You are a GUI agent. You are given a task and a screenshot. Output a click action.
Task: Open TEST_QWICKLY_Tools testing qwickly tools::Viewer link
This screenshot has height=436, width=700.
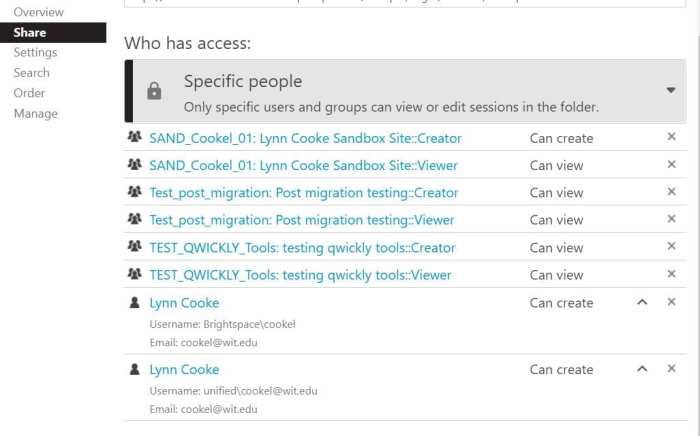click(300, 275)
